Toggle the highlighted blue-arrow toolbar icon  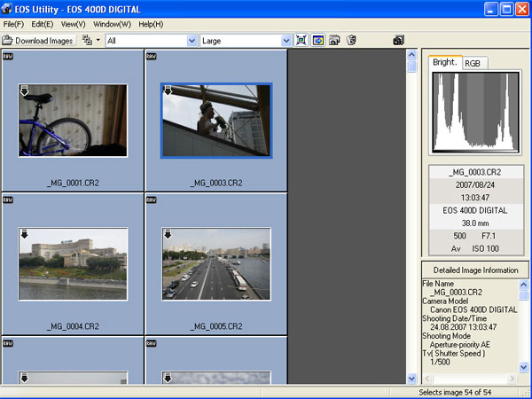point(318,41)
